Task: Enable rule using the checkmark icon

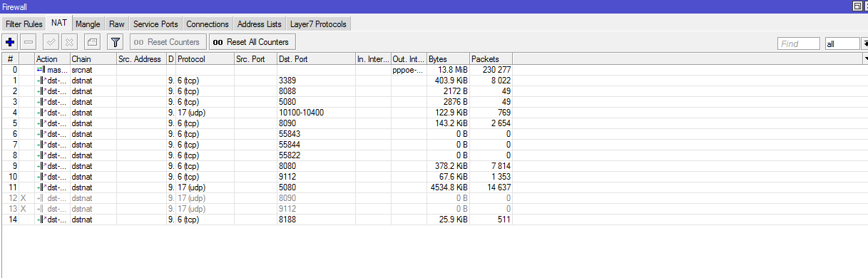Action: (51, 42)
